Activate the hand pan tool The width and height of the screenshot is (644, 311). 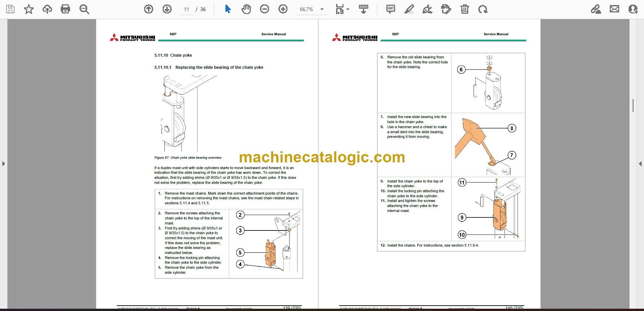[x=246, y=9]
